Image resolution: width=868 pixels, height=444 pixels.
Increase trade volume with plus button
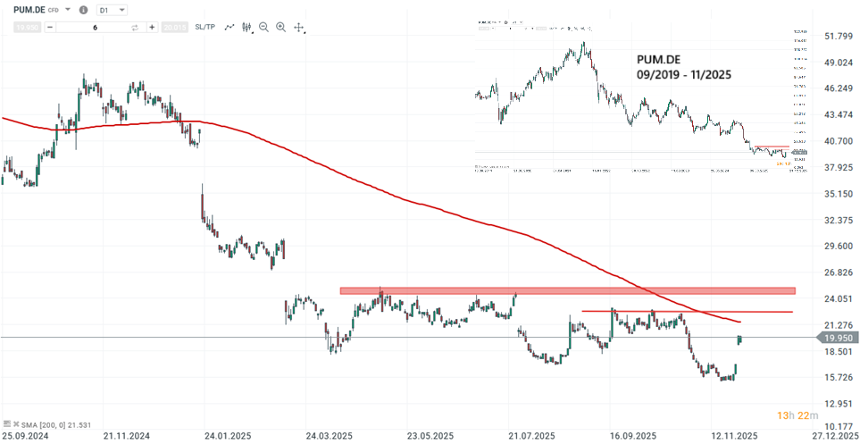coord(153,28)
